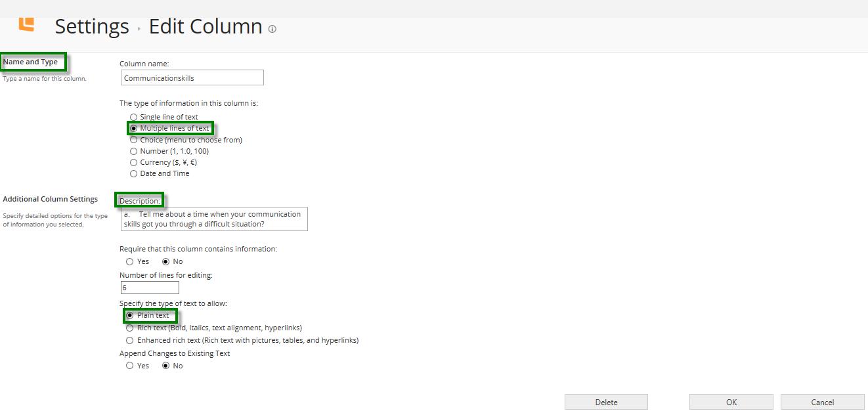This screenshot has height=413, width=868.
Task: Select the Single line of text option
Action: click(x=134, y=117)
